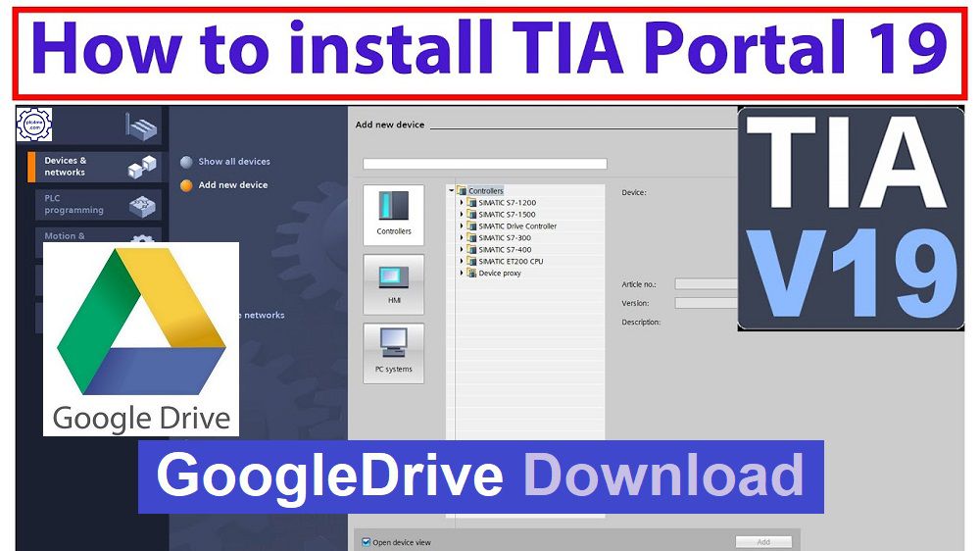Collapse the Controllers root folder
This screenshot has height=551, width=980.
[451, 191]
